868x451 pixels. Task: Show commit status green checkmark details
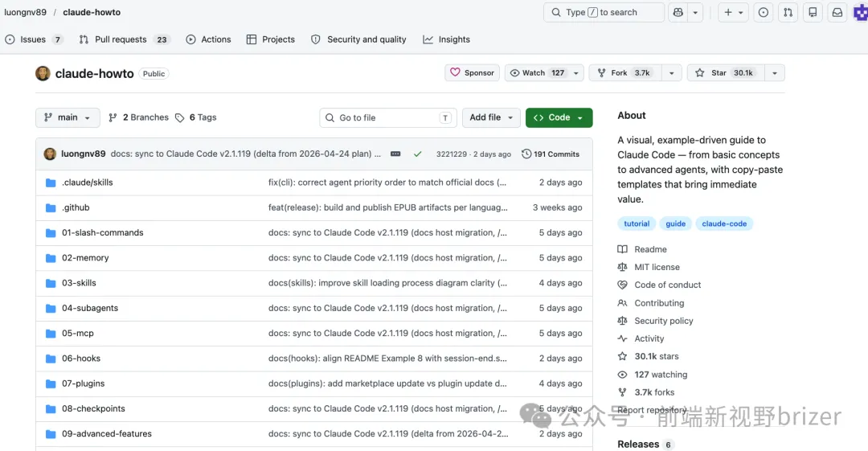click(417, 154)
